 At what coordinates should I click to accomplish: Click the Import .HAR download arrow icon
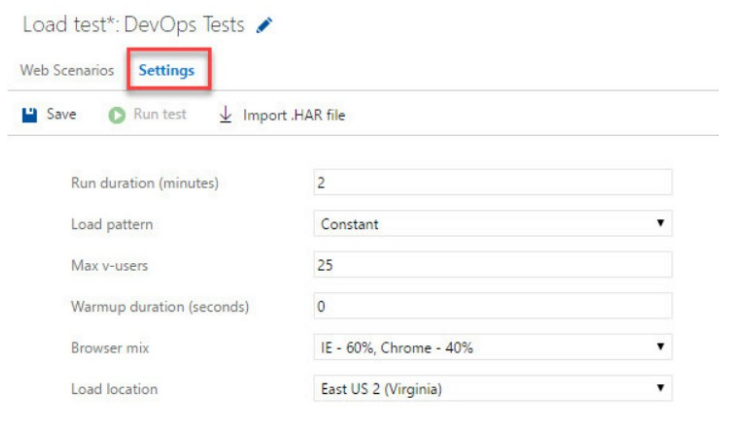(x=226, y=115)
